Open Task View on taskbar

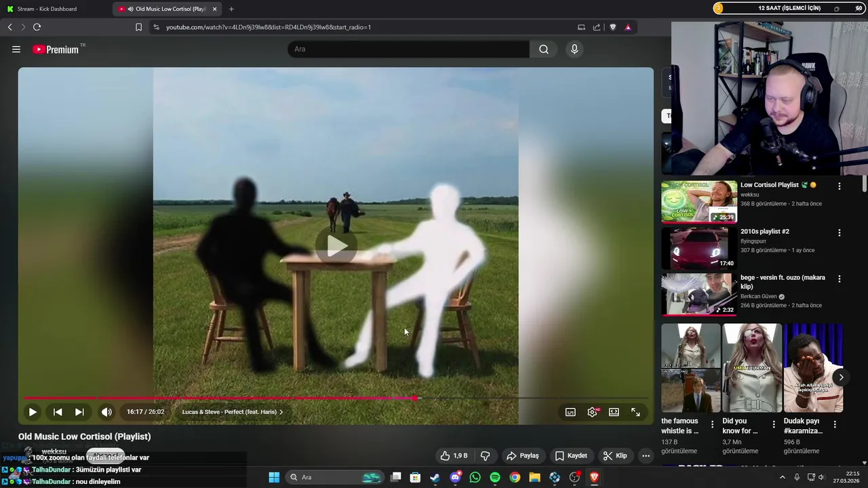[395, 477]
